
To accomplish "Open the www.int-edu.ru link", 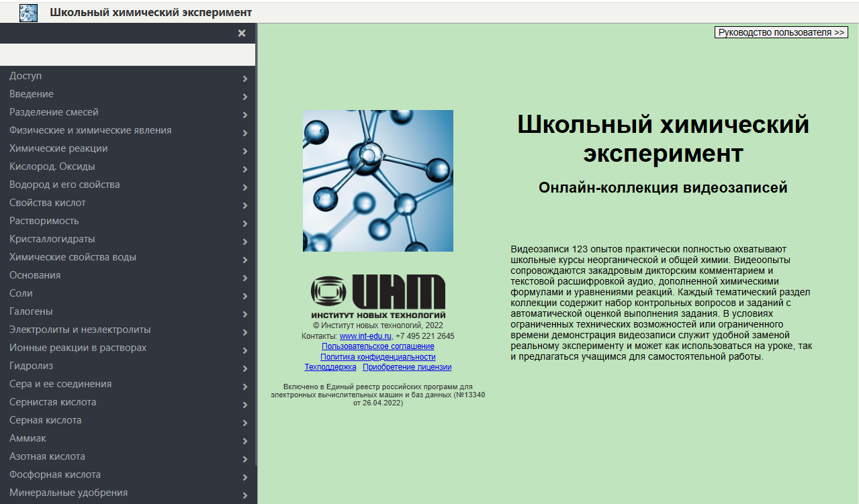I will 365,336.
